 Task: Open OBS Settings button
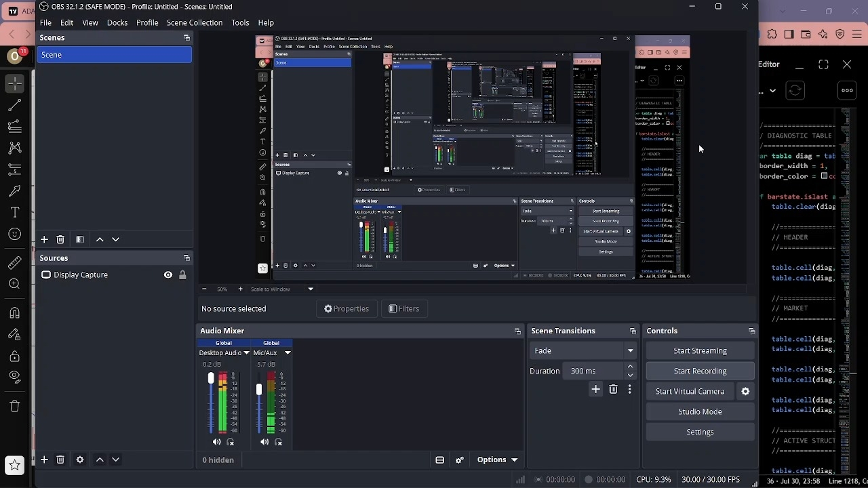pos(701,432)
